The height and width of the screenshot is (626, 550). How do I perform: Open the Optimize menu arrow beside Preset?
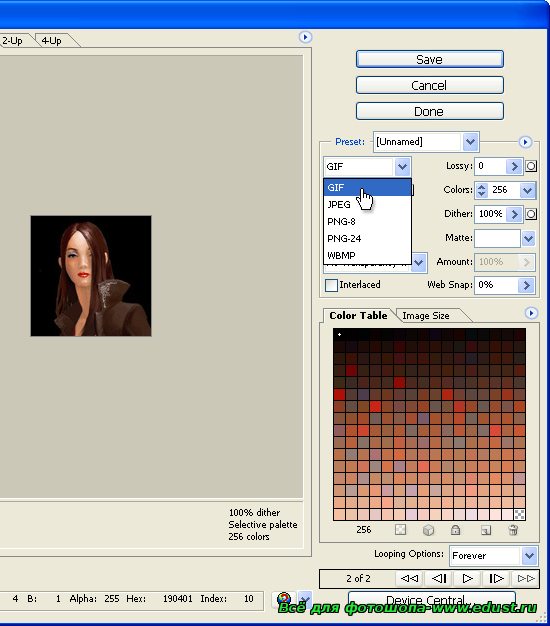pos(525,142)
